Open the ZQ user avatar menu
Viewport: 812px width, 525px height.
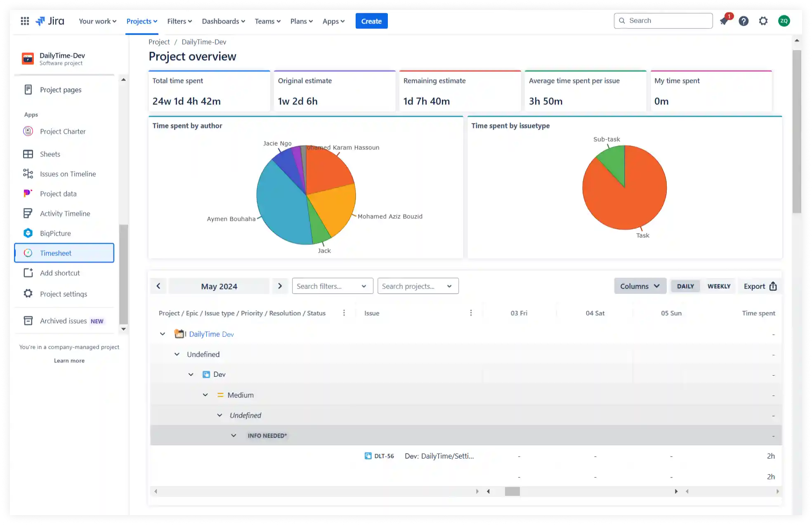pos(784,21)
